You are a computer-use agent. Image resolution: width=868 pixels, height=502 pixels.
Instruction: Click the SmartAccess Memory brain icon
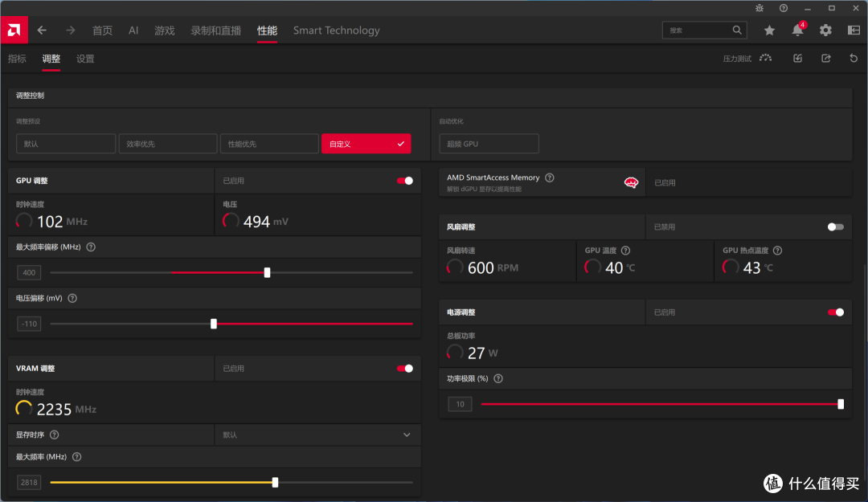click(631, 182)
